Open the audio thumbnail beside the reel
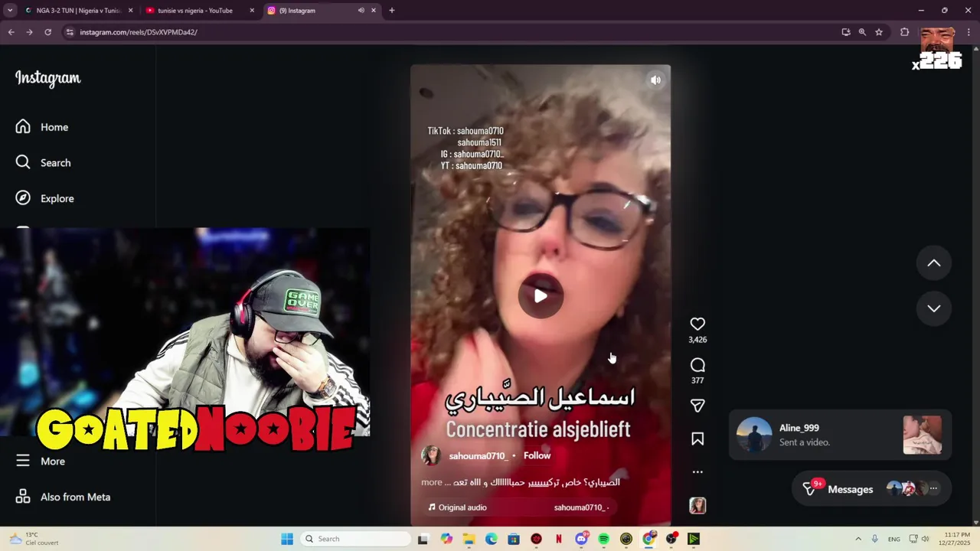The width and height of the screenshot is (980, 551). point(697,505)
